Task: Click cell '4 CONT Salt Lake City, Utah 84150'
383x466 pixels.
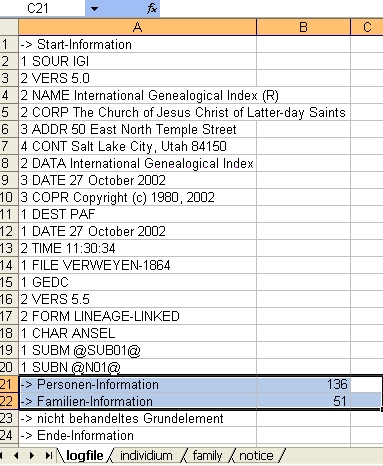Action: [x=137, y=146]
